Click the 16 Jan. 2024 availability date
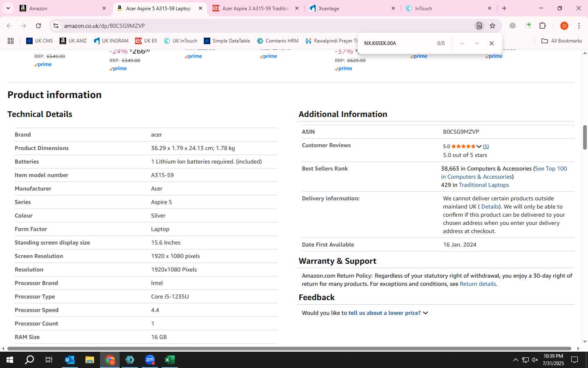 click(460, 245)
